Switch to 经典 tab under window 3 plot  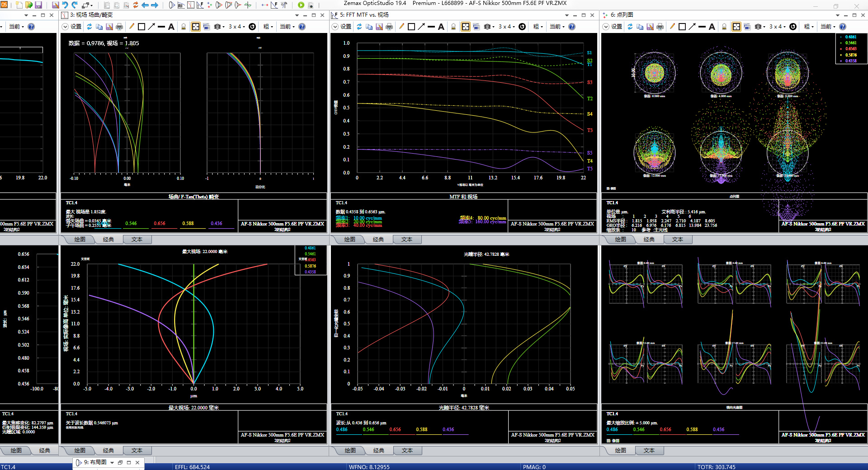108,240
